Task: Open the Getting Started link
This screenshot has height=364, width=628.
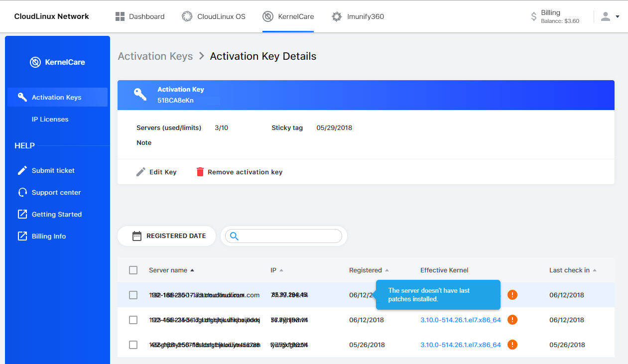Action: (57, 214)
